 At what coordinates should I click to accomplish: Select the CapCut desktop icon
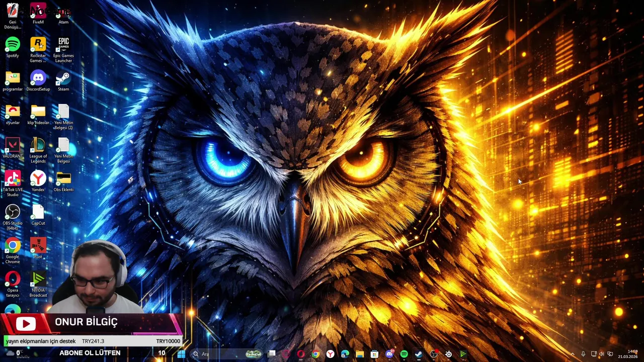pos(38,215)
